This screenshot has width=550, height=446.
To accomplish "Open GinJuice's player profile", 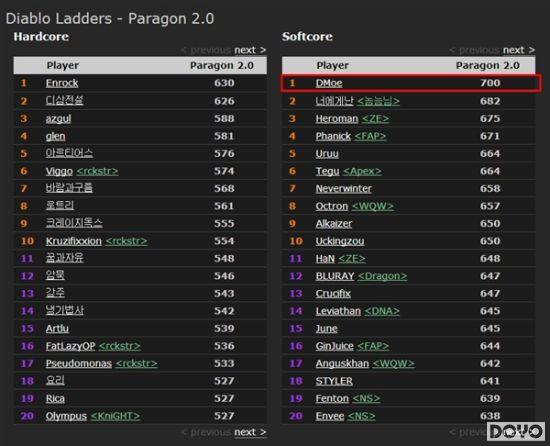I will coord(335,346).
